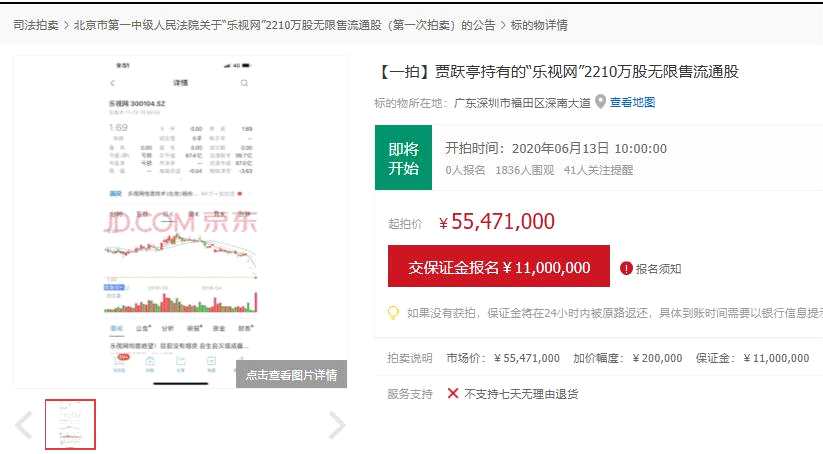Click the 拍卖说明 label
Image resolution: width=823 pixels, height=454 pixels.
(409, 358)
